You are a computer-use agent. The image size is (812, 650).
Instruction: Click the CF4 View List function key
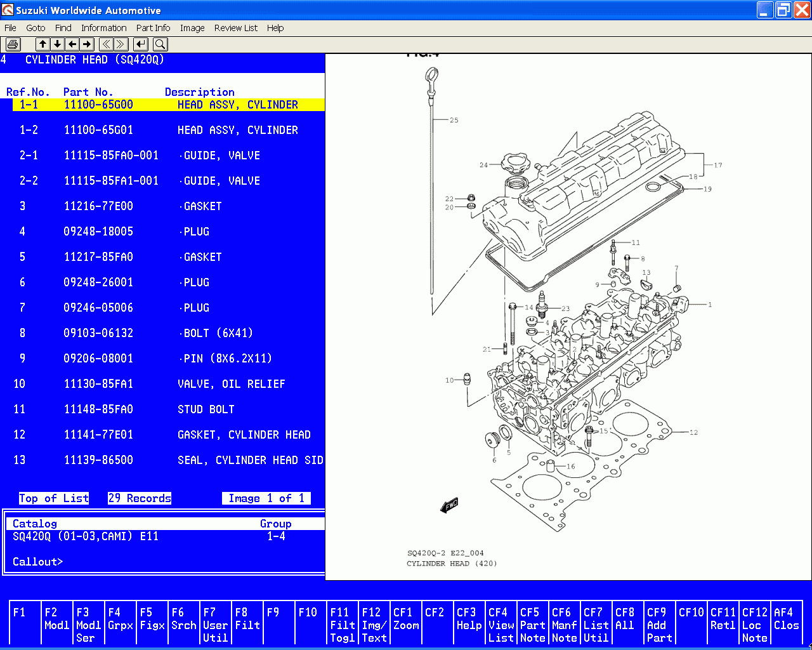tap(501, 623)
